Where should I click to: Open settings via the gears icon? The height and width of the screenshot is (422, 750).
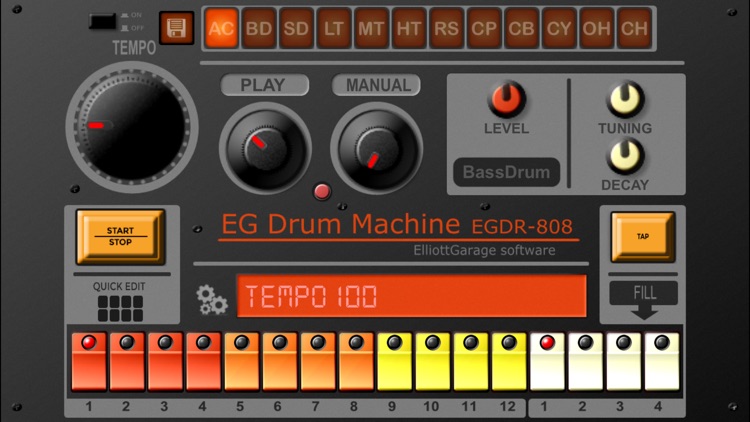(x=212, y=300)
